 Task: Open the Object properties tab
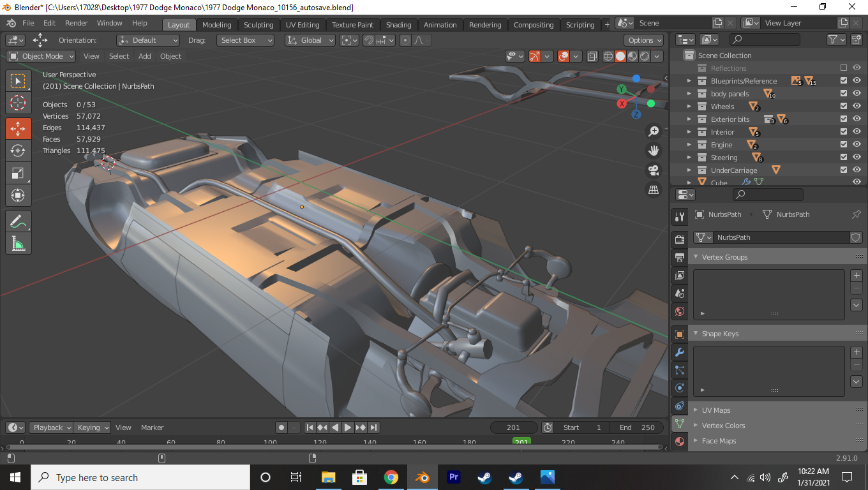pos(680,334)
